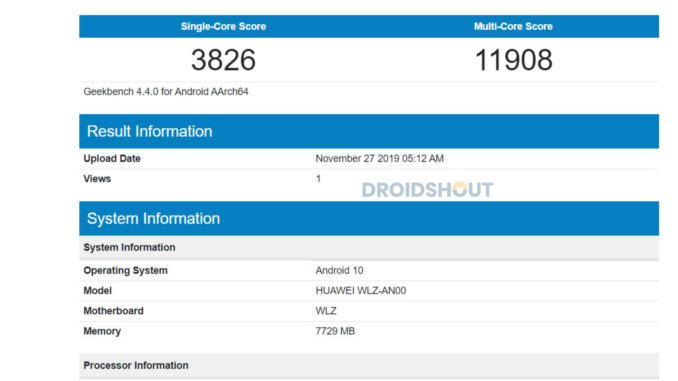Click the single-core score value 3826
The width and height of the screenshot is (678, 381).
(223, 60)
